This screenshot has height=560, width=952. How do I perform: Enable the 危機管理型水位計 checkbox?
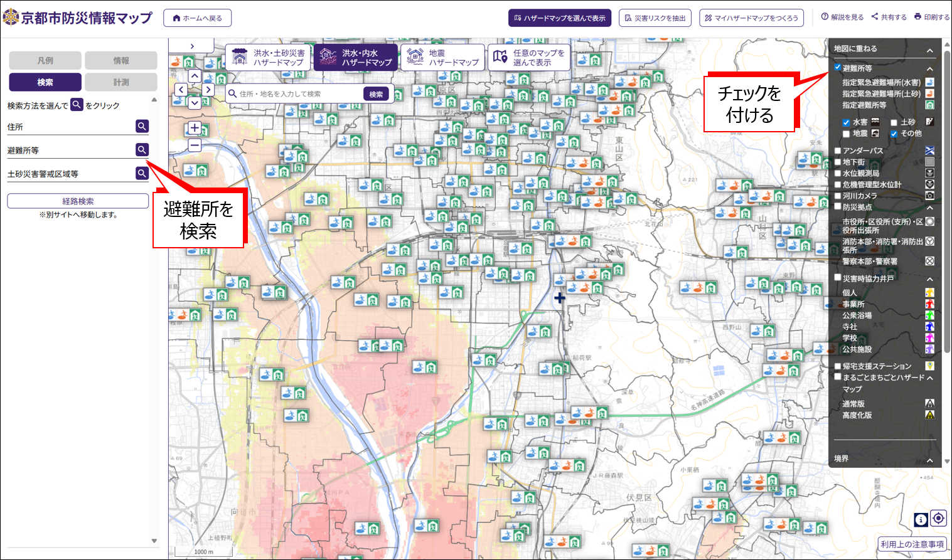coord(837,184)
